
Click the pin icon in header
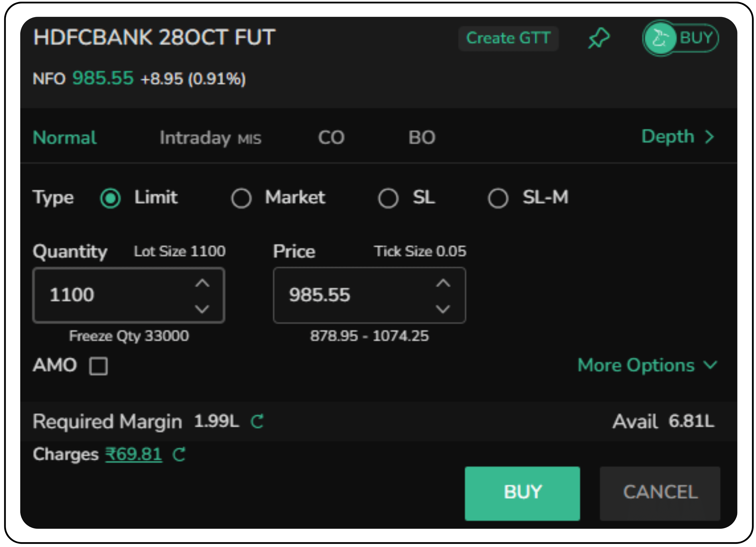(599, 38)
